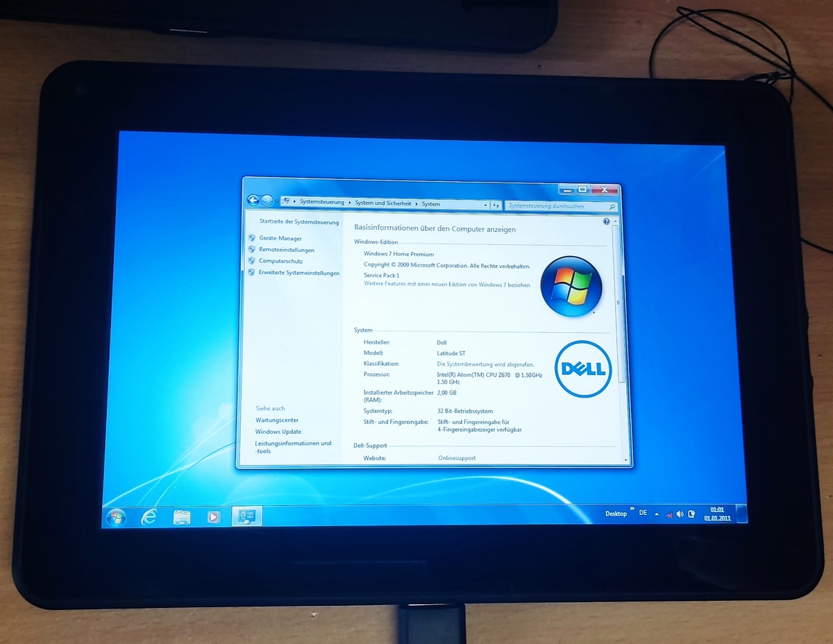Screen dimensions: 833x644
Task: Open Leistungsinformationen und -tools link
Action: tap(293, 447)
